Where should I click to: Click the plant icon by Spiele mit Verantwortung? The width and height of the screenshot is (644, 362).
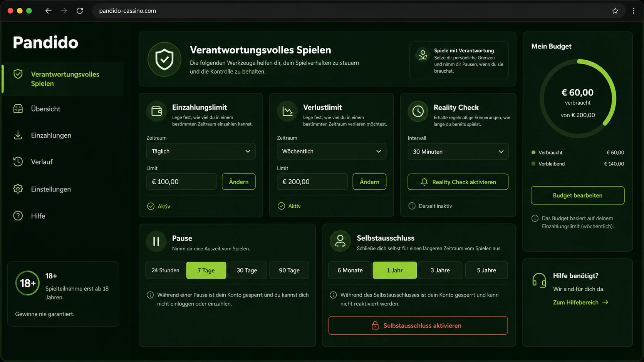[x=423, y=55]
